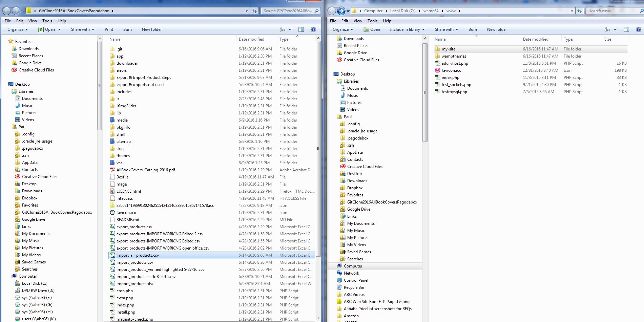Select the cron.php script icon

[112, 291]
